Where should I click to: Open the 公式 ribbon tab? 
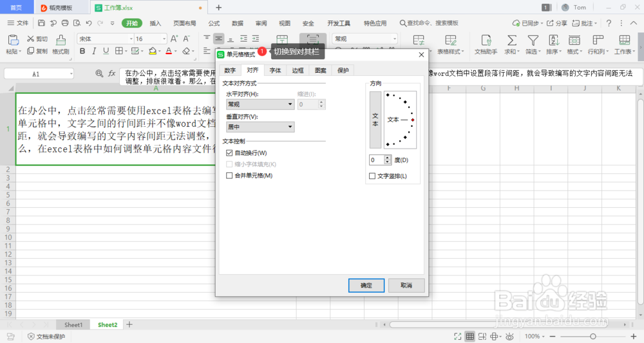[x=214, y=23]
